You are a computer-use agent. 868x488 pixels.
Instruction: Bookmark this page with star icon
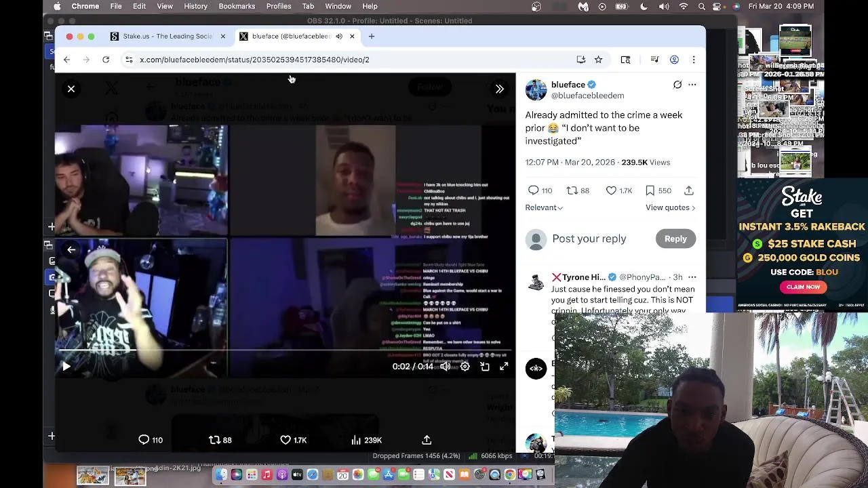(598, 60)
